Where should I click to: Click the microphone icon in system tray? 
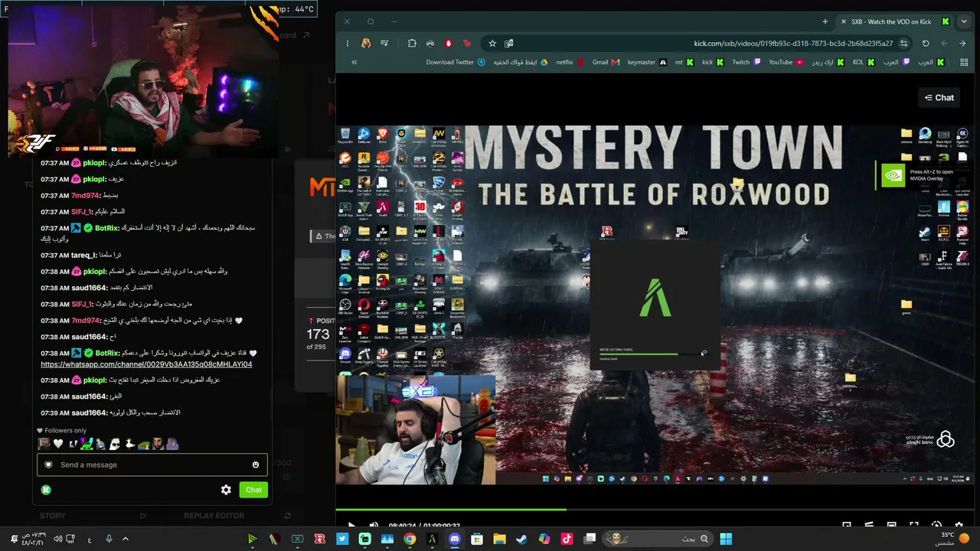coord(109,539)
